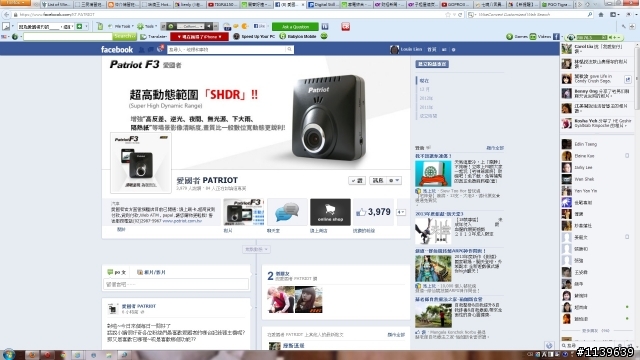The width and height of the screenshot is (640, 360).
Task: Open the gear dropdown beside message button
Action: [x=394, y=180]
